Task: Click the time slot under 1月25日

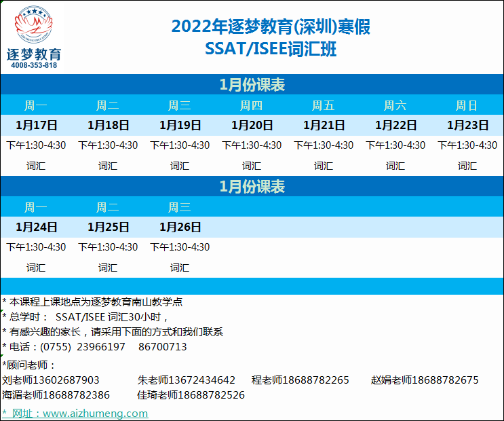Action: click(108, 247)
